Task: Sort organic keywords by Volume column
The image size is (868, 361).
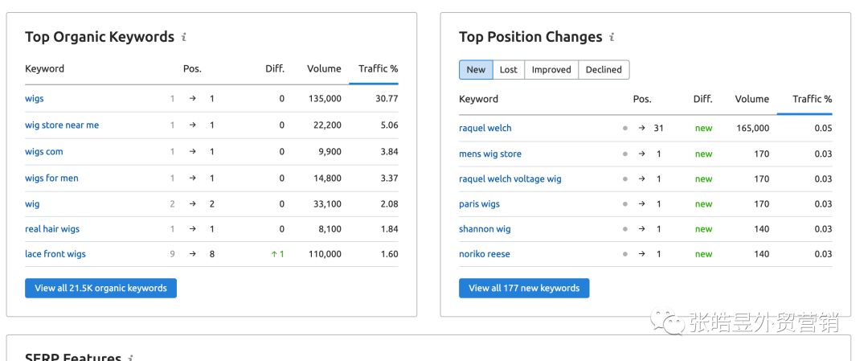Action: click(x=324, y=69)
